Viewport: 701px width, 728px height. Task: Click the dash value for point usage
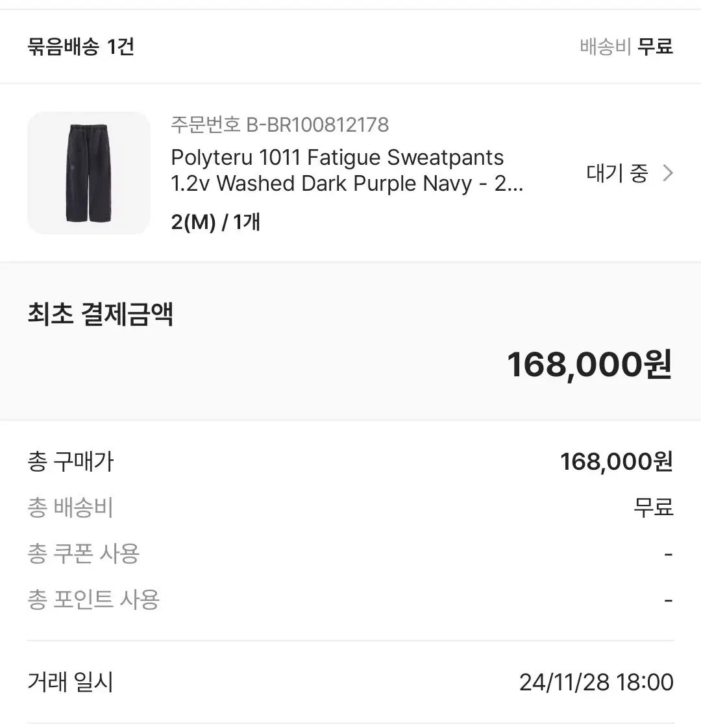click(x=669, y=600)
